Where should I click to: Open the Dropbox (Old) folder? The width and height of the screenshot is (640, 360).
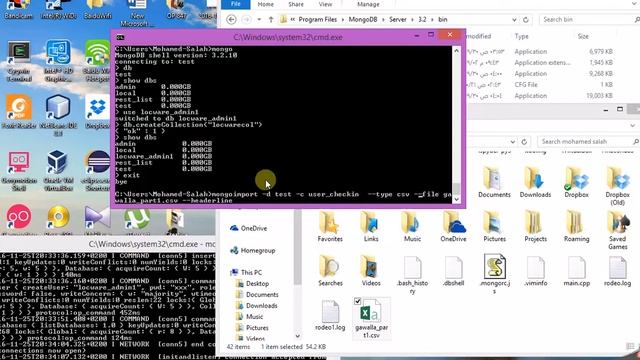point(617,186)
